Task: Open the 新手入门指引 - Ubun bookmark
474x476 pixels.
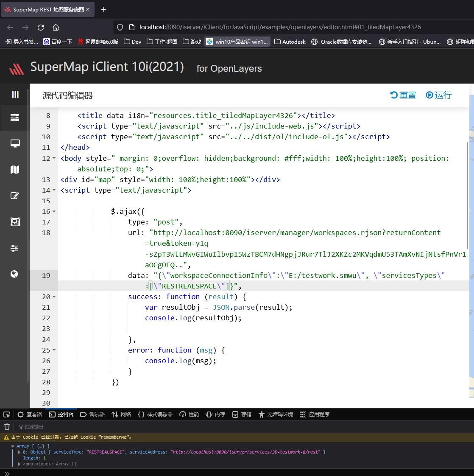Action: pos(410,42)
